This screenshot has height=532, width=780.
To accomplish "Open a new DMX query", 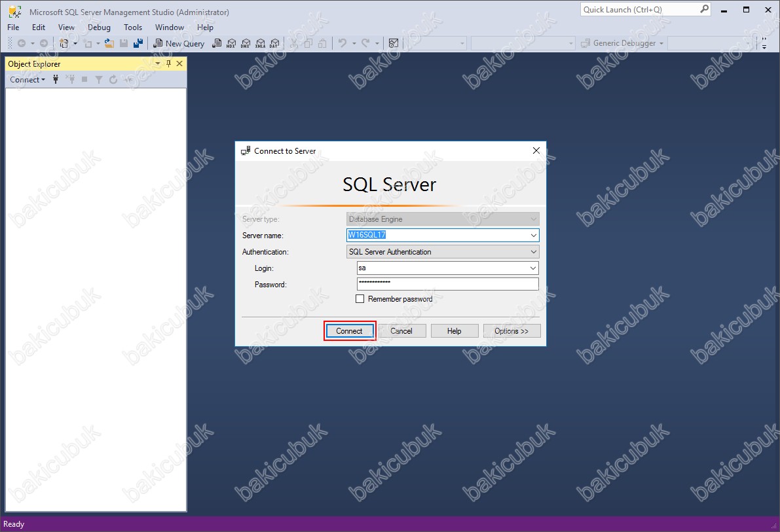I will [246, 43].
